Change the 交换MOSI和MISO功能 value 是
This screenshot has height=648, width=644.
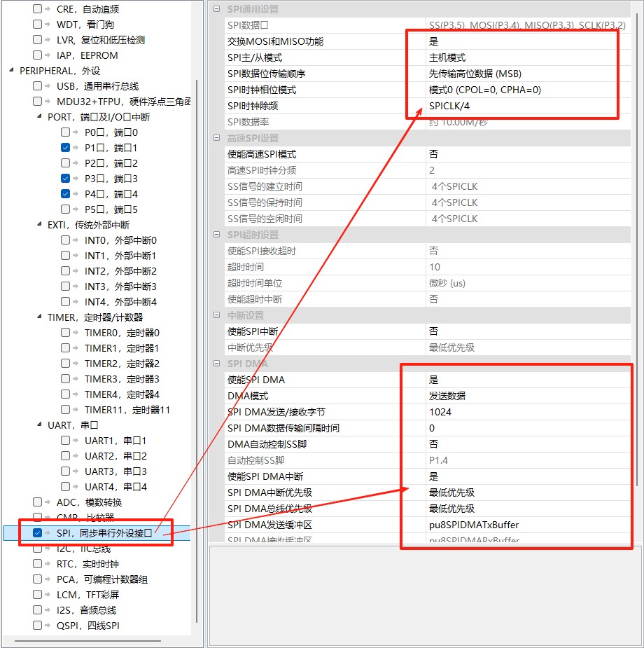[x=528, y=41]
